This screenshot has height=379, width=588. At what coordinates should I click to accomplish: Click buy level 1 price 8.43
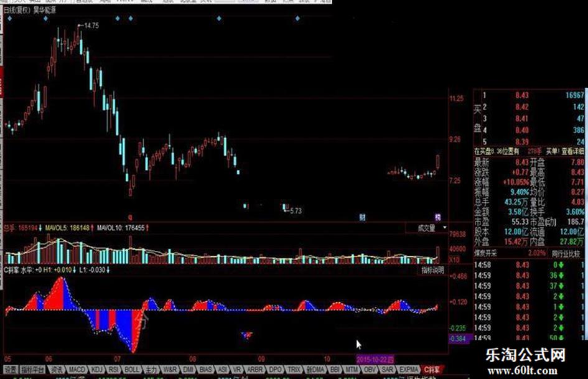[521, 95]
